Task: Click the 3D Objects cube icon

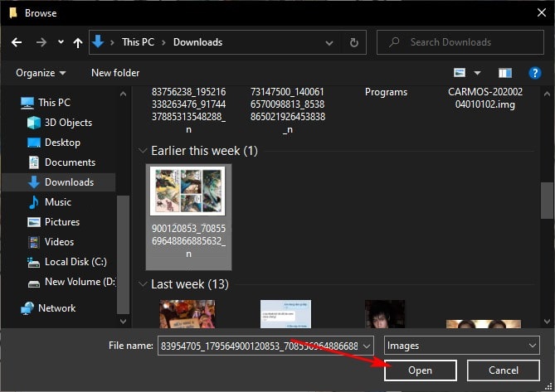Action: point(34,123)
